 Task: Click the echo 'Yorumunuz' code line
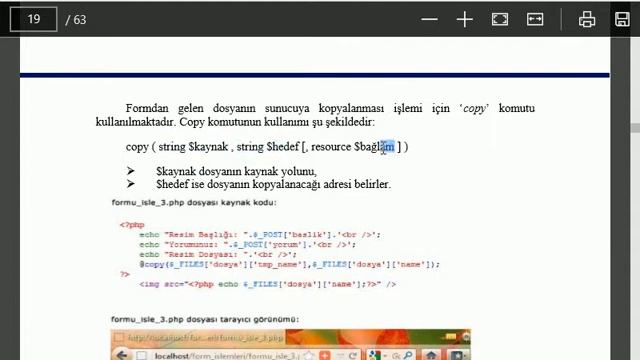247,244
